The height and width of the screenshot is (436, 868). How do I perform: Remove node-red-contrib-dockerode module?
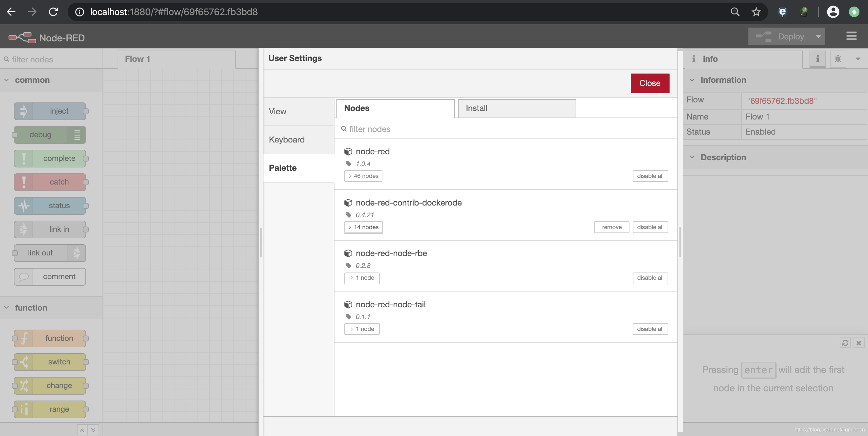pos(612,227)
